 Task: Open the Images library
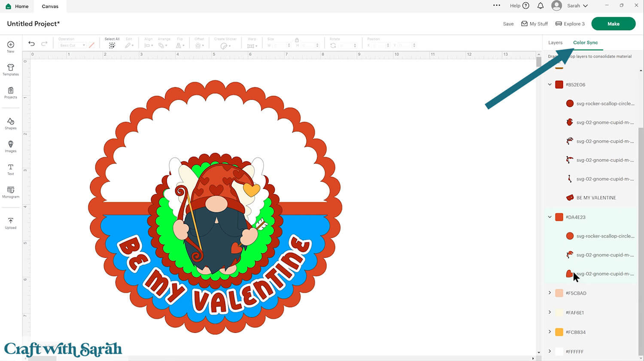click(11, 146)
